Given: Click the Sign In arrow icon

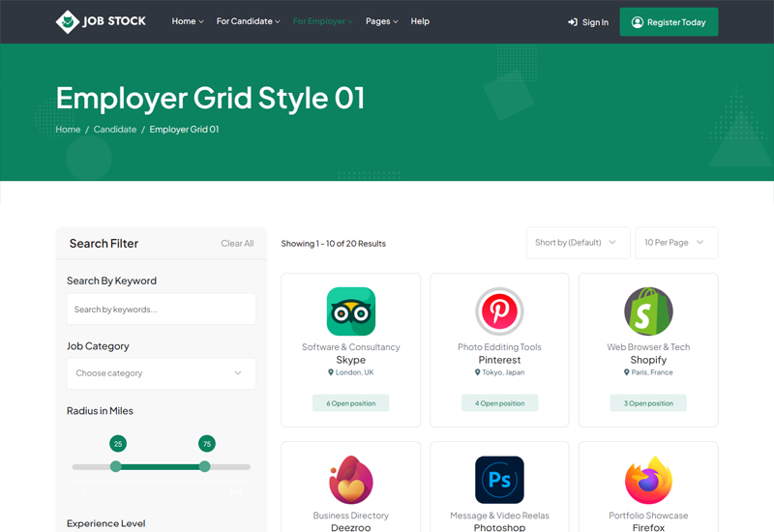Looking at the screenshot, I should (573, 22).
